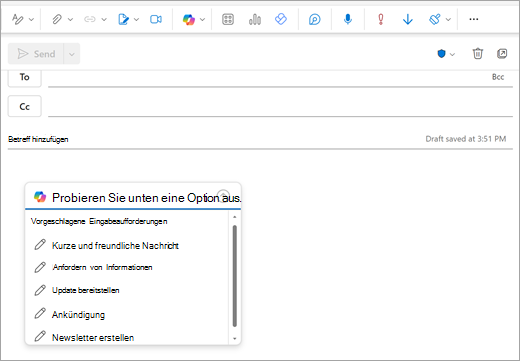Viewport: 520px width, 361px height.
Task: Click the prompt list scroll down arrow
Action: point(235,339)
